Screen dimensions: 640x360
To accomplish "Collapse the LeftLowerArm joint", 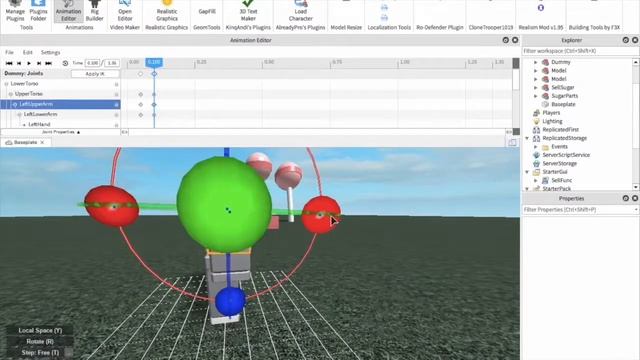I will [20, 114].
